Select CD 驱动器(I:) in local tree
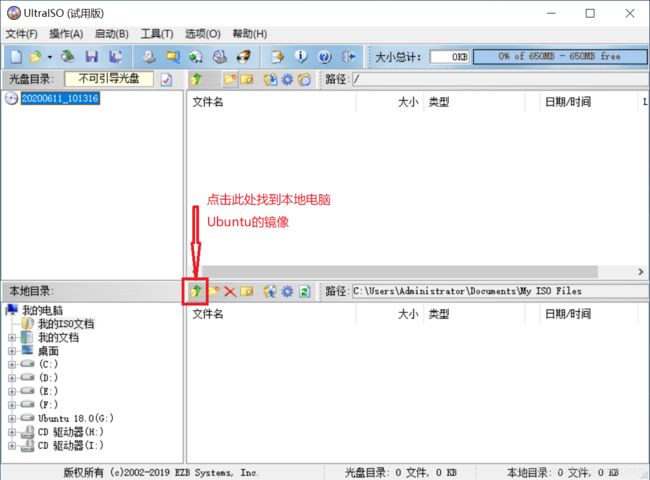The width and height of the screenshot is (650, 480). (x=70, y=446)
